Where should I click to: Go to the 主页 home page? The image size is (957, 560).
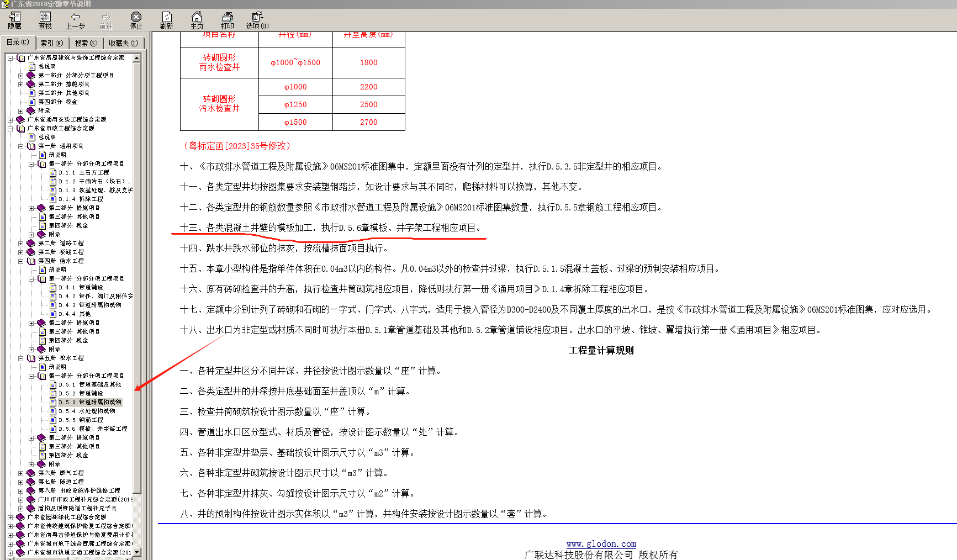point(197,20)
